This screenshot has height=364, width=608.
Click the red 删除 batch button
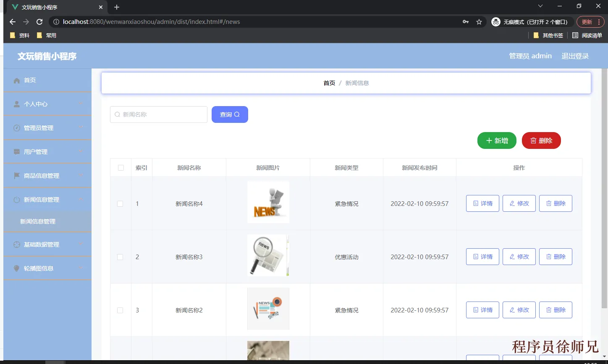point(541,140)
